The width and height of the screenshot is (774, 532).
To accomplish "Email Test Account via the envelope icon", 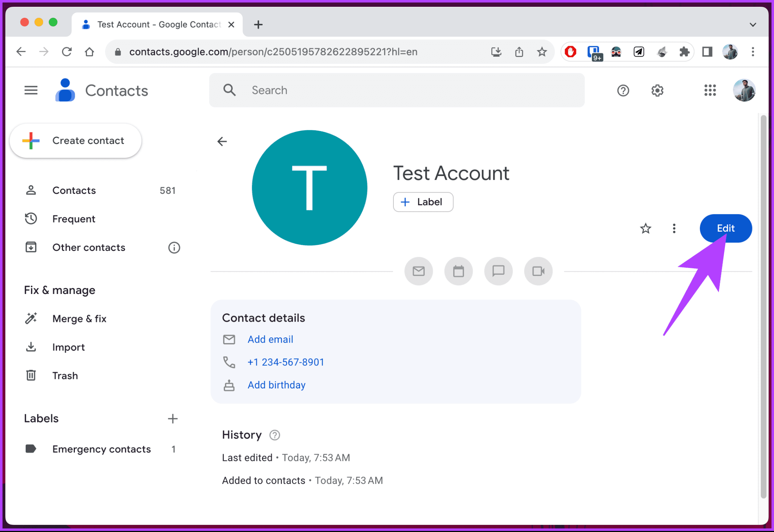I will (x=418, y=271).
